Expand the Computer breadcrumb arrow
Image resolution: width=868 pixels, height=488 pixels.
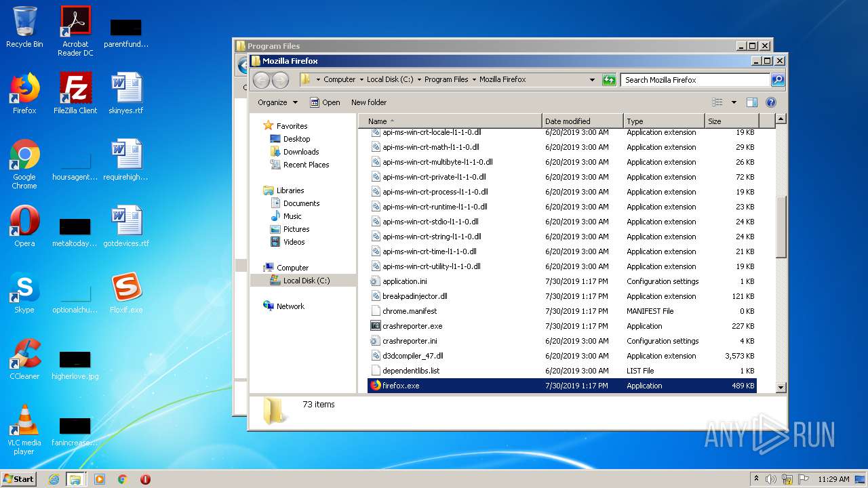(x=361, y=79)
